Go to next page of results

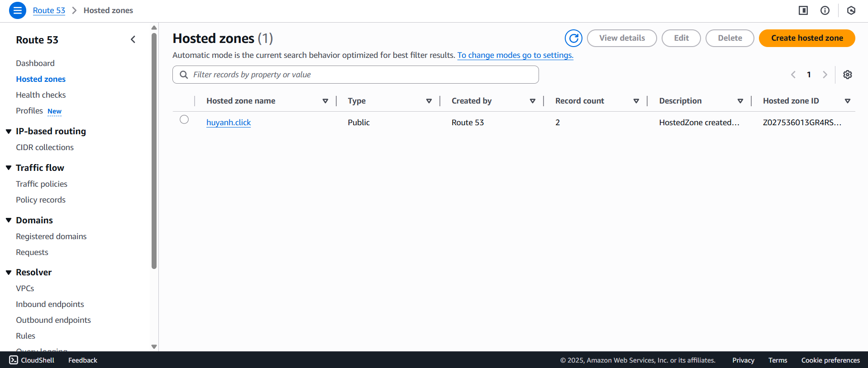click(825, 75)
